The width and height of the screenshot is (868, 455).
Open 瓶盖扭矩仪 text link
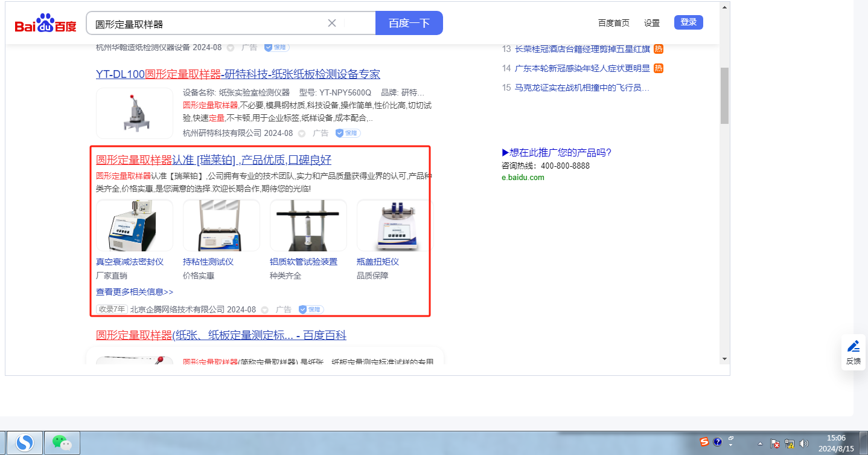point(378,262)
